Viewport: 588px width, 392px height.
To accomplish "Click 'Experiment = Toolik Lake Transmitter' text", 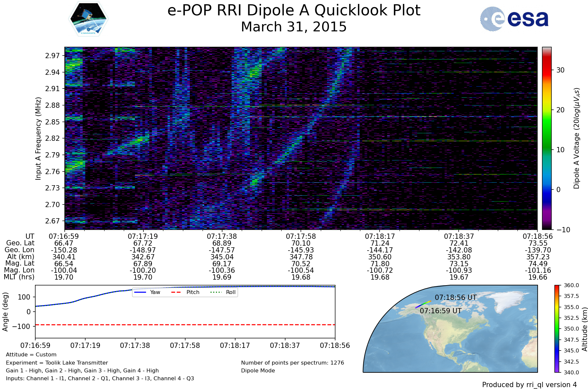I will (57, 363).
